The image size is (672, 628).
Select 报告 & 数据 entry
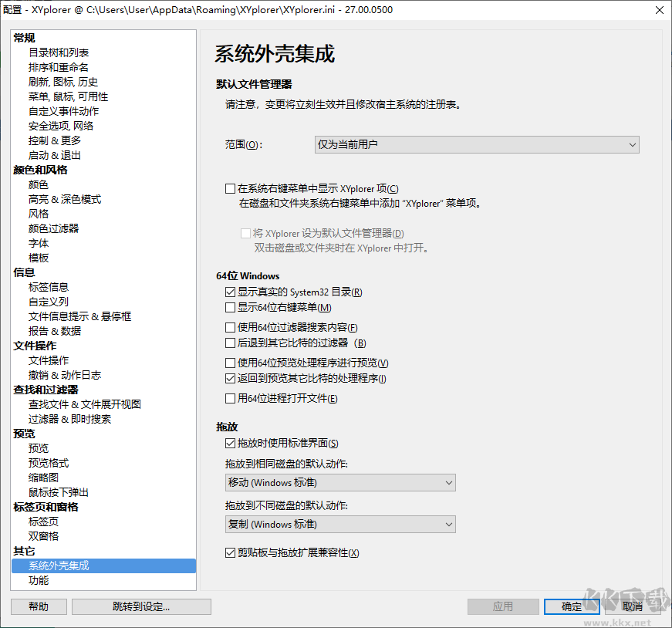(55, 331)
